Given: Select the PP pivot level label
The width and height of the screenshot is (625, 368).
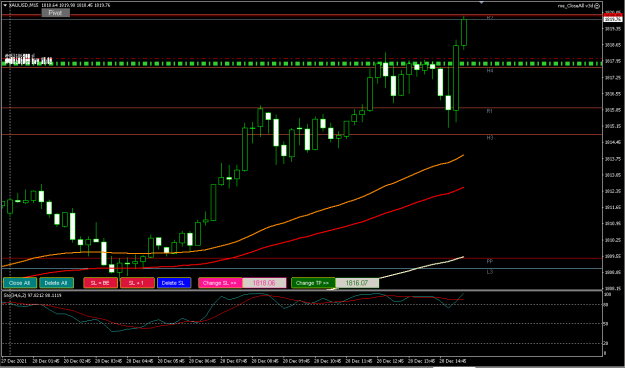Looking at the screenshot, I should (490, 261).
